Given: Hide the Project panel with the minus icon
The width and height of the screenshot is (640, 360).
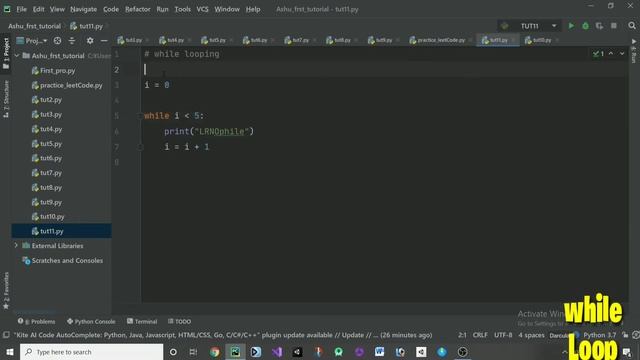Looking at the screenshot, I should click(x=104, y=40).
